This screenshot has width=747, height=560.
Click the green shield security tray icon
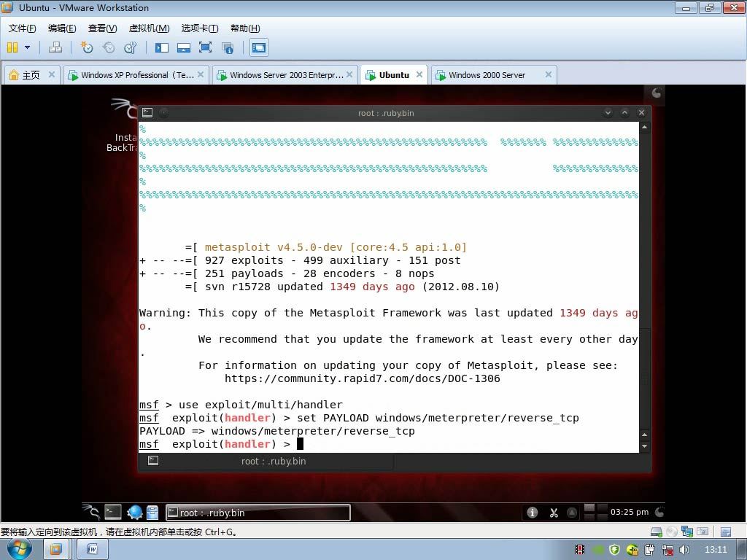(x=614, y=550)
